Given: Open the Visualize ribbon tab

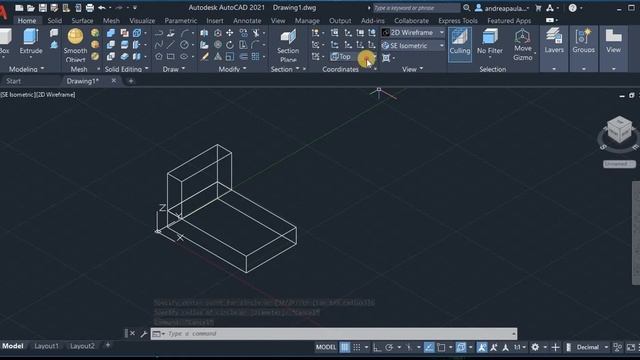Looking at the screenshot, I should tap(142, 20).
